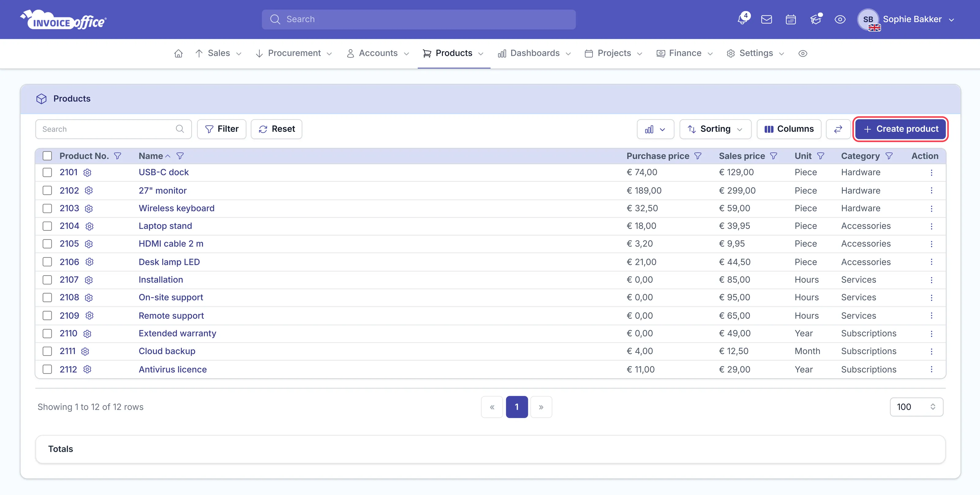
Task: Expand the Sophie Bakker user menu
Action: click(906, 19)
